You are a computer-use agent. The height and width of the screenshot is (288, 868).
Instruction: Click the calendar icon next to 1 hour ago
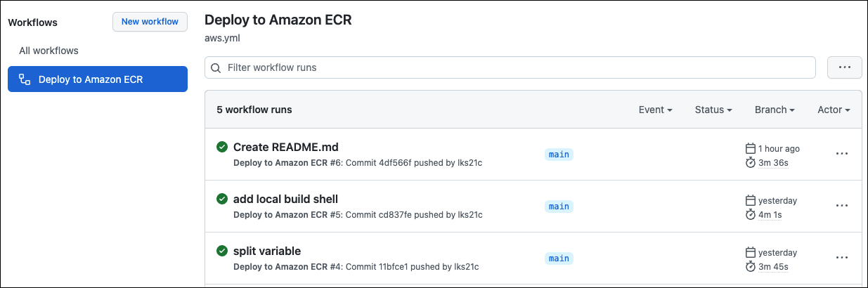click(751, 149)
